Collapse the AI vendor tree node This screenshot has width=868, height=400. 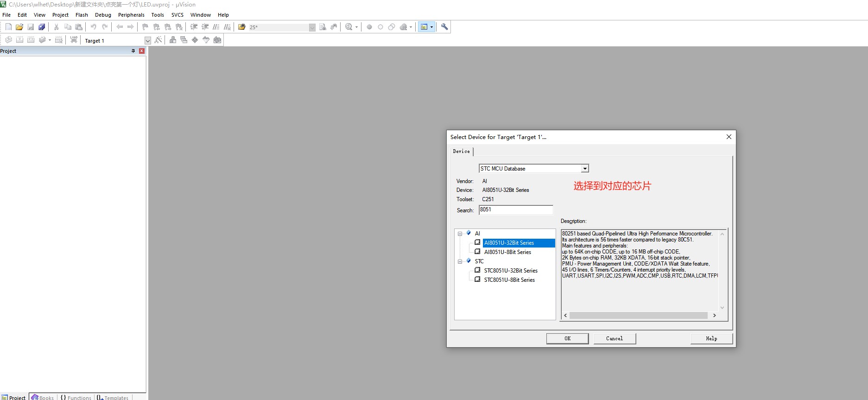(x=460, y=234)
